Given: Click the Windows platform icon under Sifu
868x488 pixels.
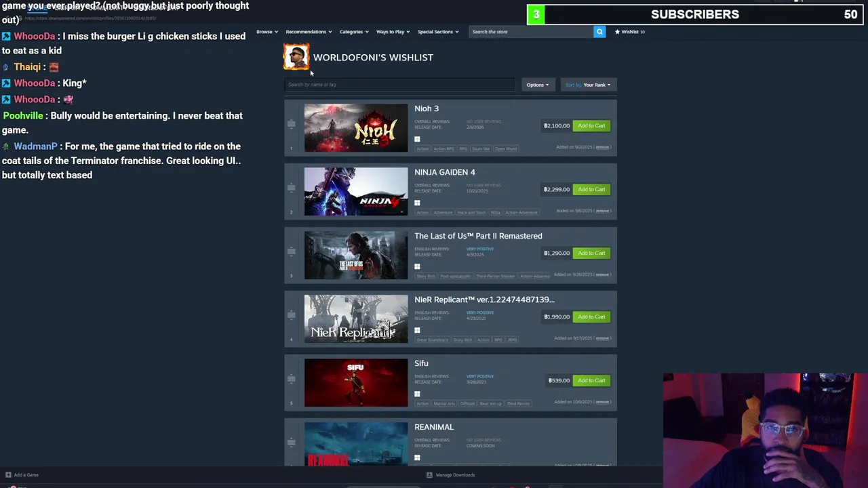Looking at the screenshot, I should point(417,394).
